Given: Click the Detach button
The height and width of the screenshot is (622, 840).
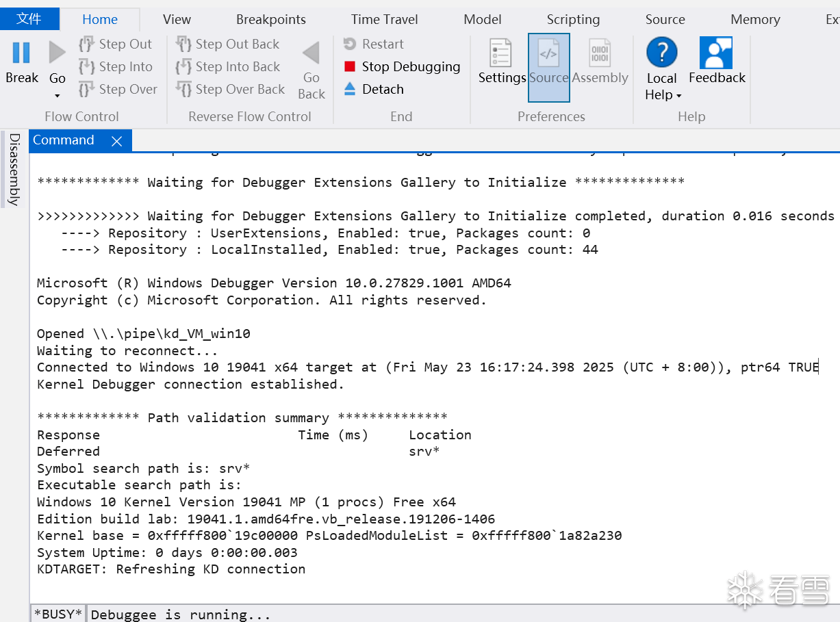Looking at the screenshot, I should [x=382, y=90].
